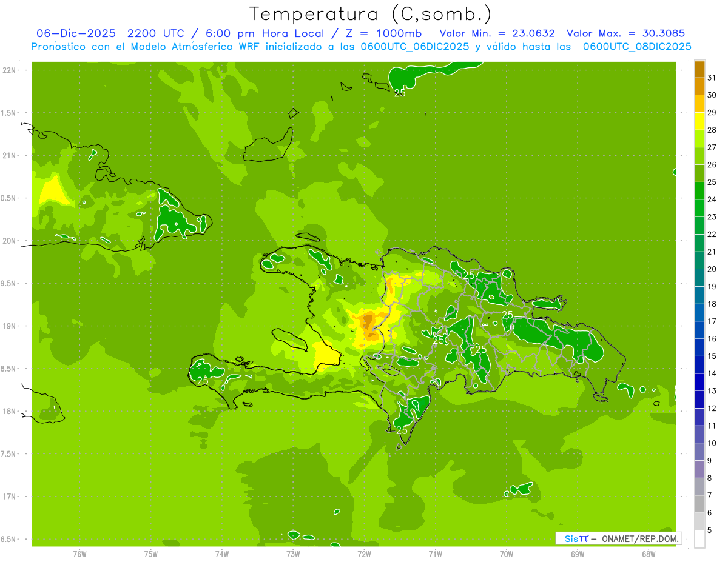
Task: Click the '73W' longitude axis label
Action: [293, 554]
